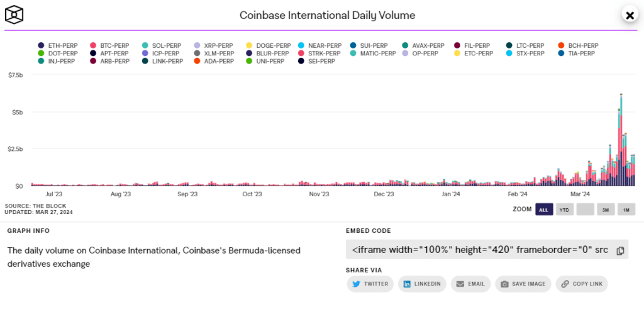Share chart on LinkedIn
The width and height of the screenshot is (644, 319).
click(x=422, y=284)
